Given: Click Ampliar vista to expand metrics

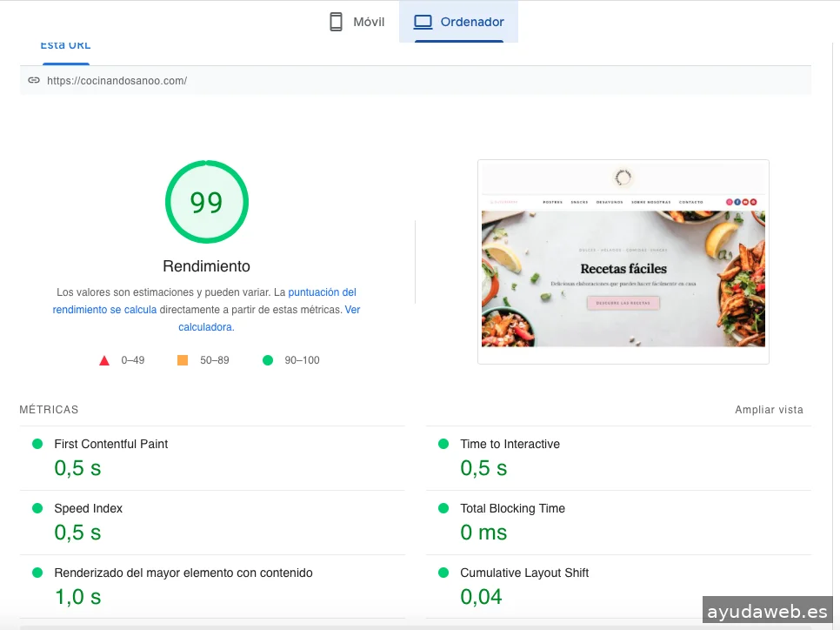Looking at the screenshot, I should (x=769, y=410).
